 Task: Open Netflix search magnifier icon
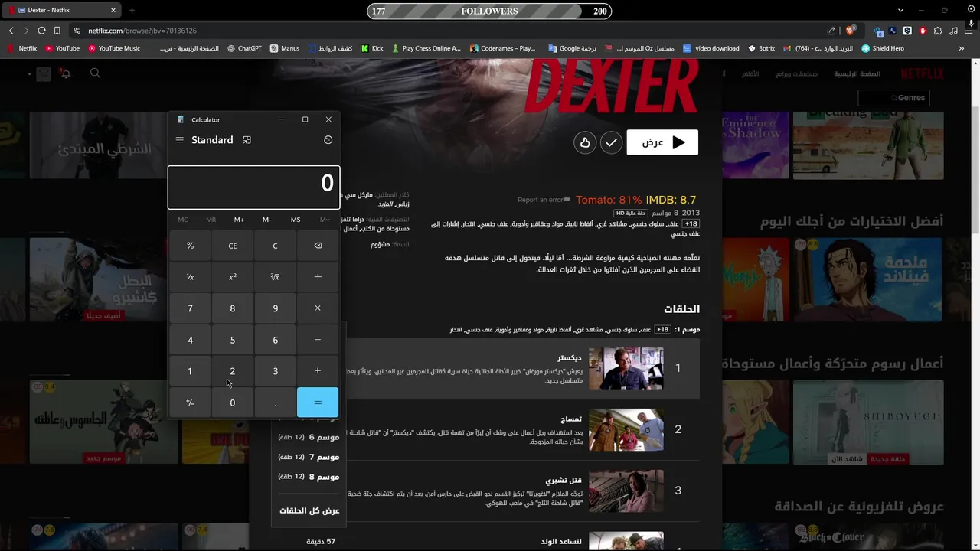tap(95, 73)
